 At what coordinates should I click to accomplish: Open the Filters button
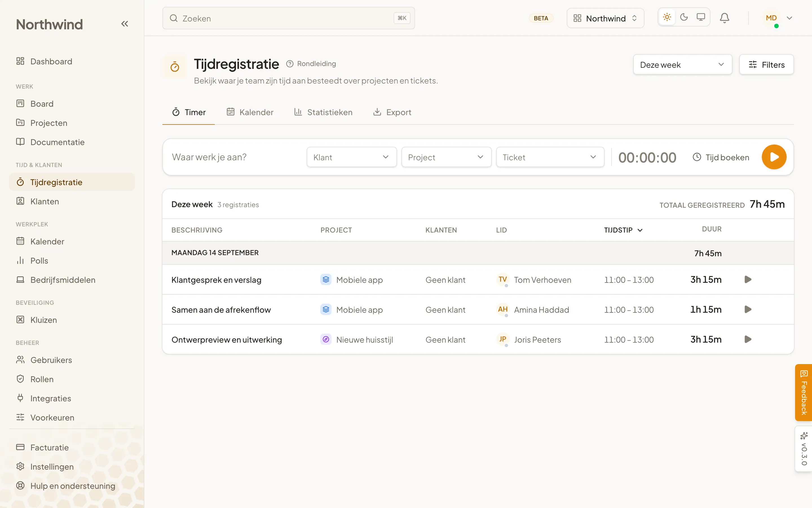click(766, 65)
